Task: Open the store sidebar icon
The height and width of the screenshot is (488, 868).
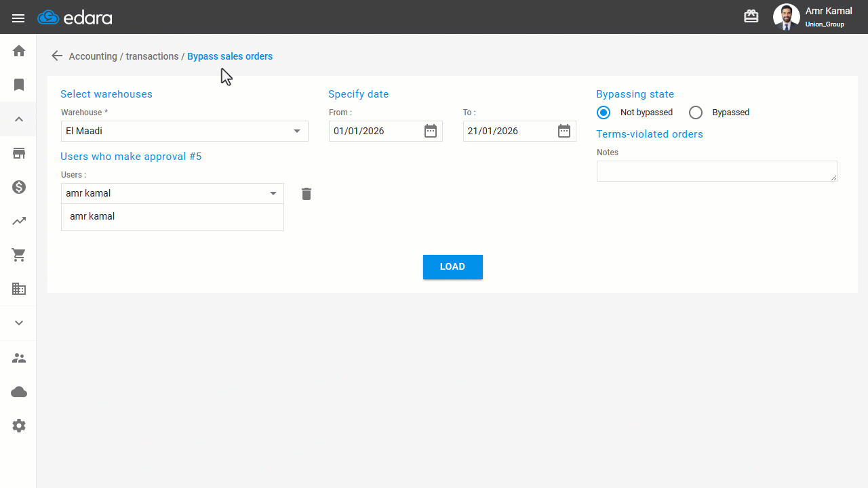Action: [x=19, y=153]
